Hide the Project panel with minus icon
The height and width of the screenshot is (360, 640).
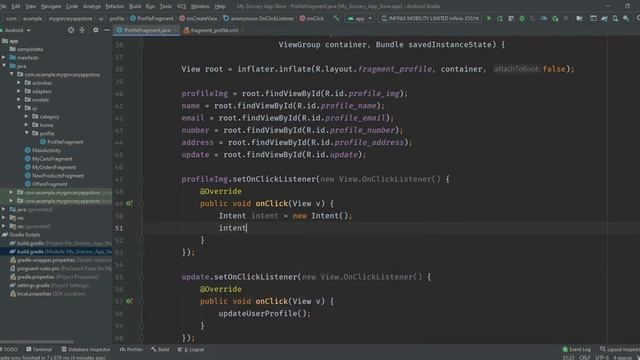tap(107, 30)
